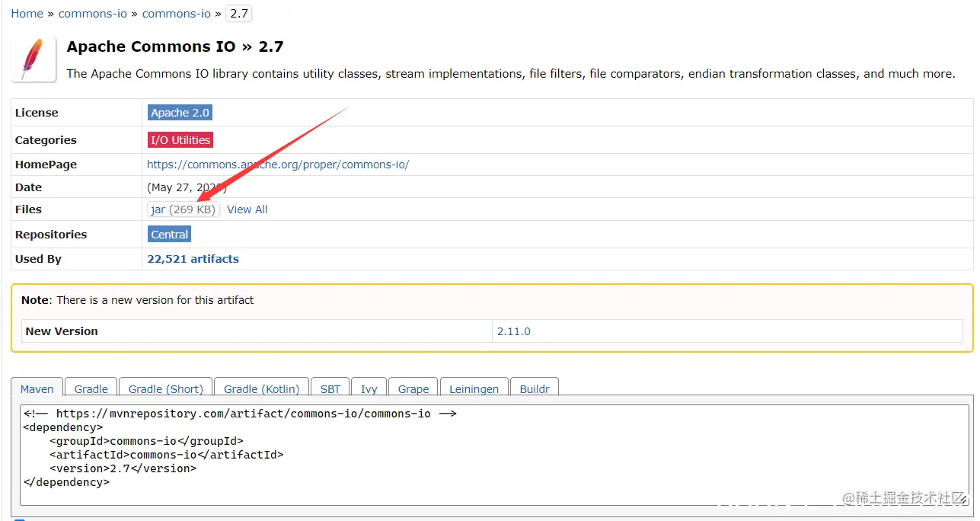Open the Central repository tag
Image resolution: width=980 pixels, height=521 pixels.
tap(169, 235)
